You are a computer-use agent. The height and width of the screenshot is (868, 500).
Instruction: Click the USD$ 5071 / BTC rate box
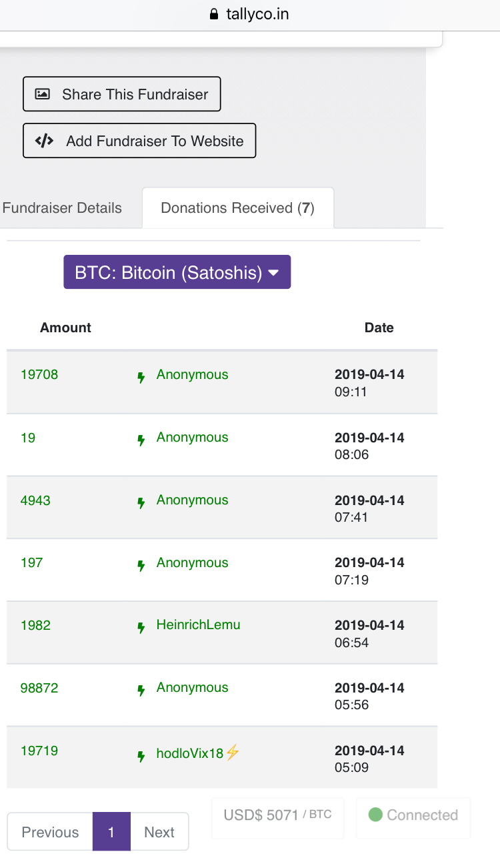[x=277, y=815]
